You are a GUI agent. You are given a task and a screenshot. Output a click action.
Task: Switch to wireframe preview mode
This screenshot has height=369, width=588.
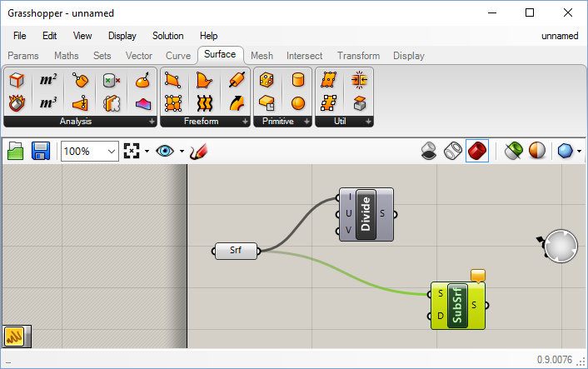(x=452, y=151)
